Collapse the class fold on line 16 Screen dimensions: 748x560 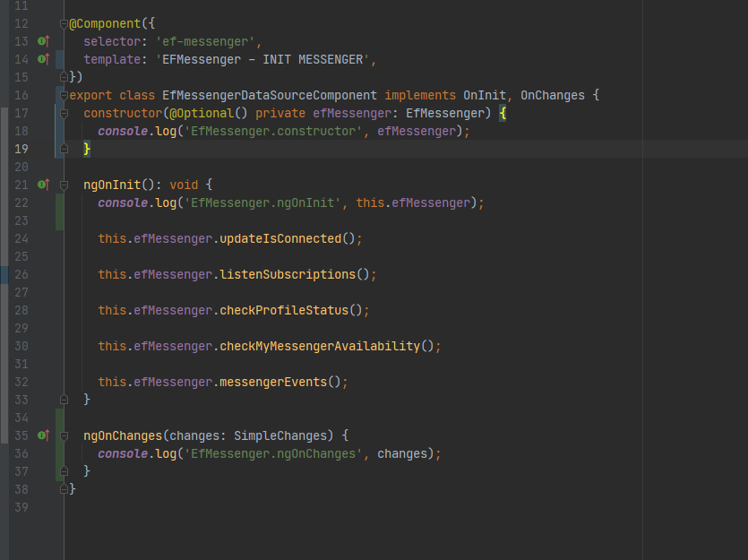64,95
